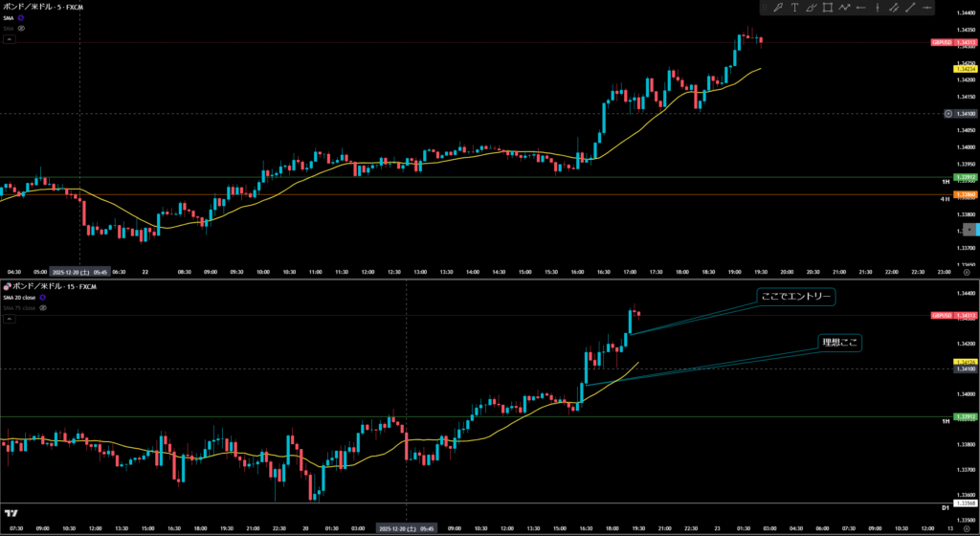Select the Text tool in drawing toolbar
The image size is (980, 536).
pos(794,8)
